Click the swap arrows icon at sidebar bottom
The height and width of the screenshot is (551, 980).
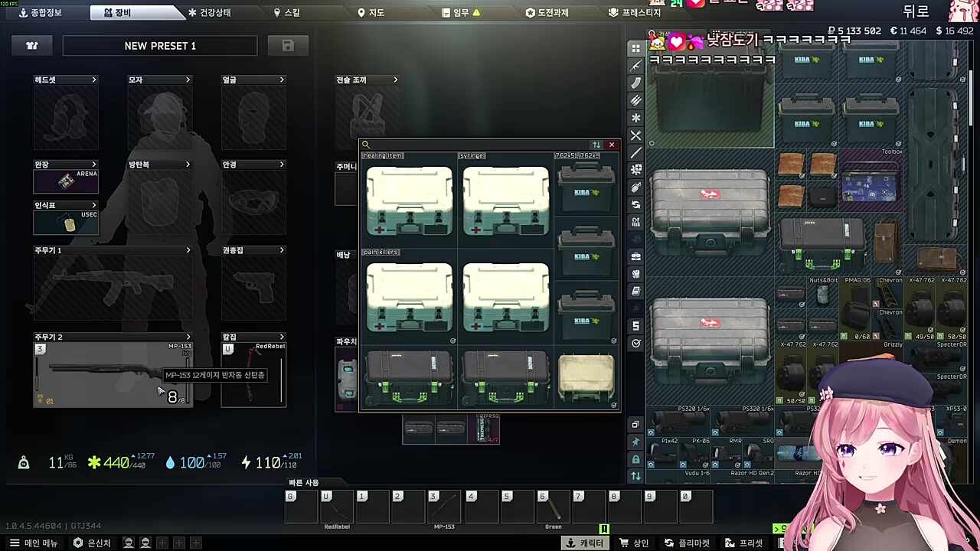[x=635, y=476]
